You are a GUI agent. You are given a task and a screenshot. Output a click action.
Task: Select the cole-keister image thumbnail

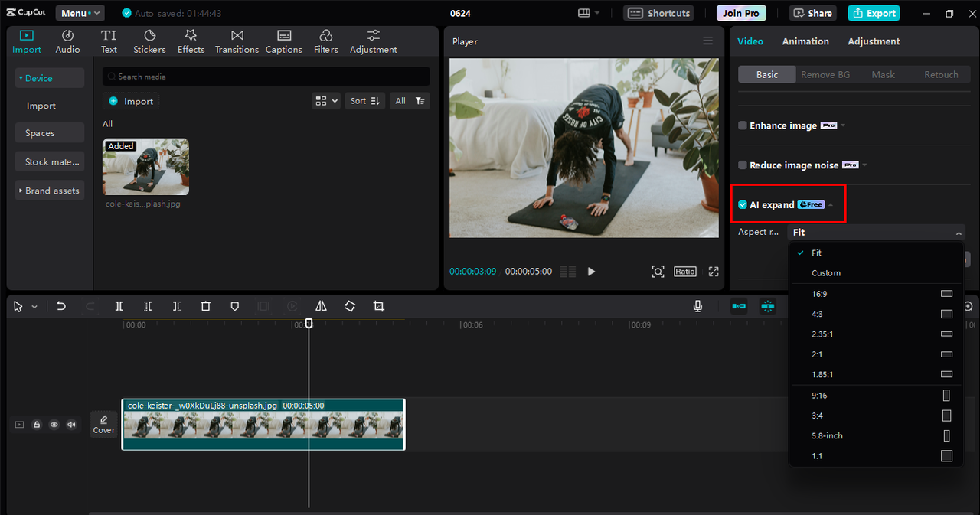[x=145, y=167]
